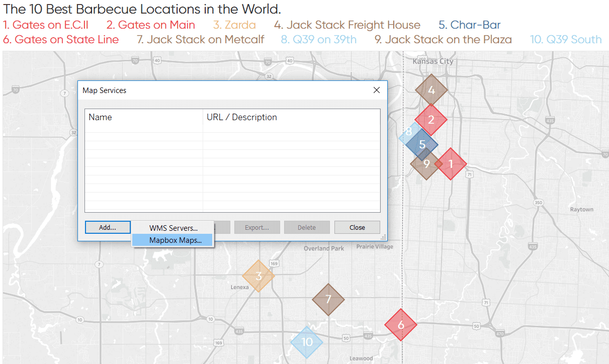Click Q39 on 39th legend entry

(318, 39)
